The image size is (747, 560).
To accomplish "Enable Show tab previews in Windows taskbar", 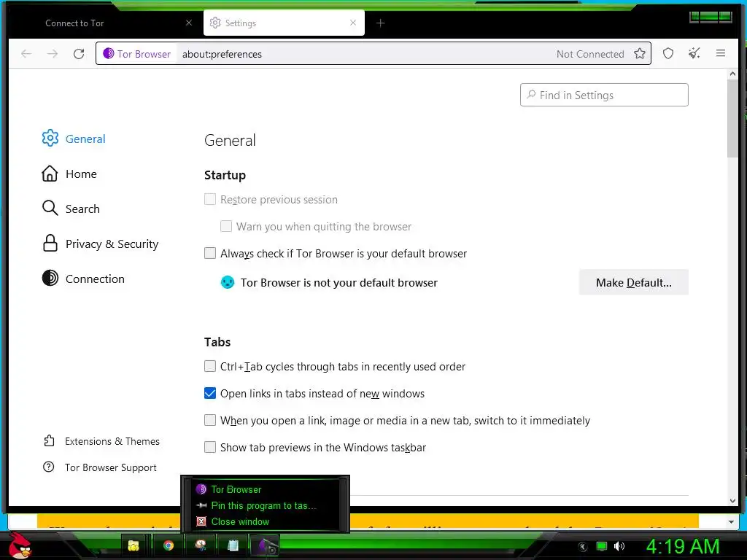I will point(210,447).
